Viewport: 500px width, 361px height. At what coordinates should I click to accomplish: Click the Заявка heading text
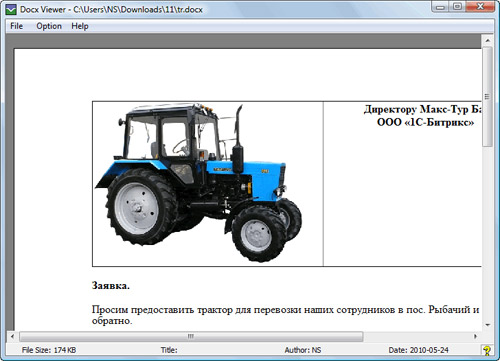coord(111,286)
